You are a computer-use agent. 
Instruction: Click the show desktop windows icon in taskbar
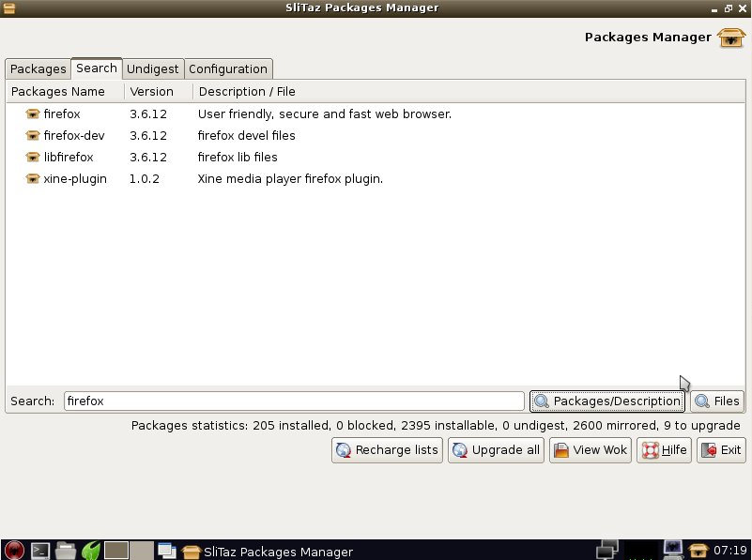click(x=166, y=551)
